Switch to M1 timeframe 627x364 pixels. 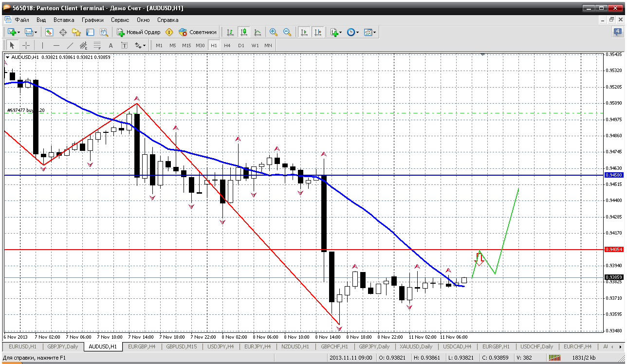point(159,45)
